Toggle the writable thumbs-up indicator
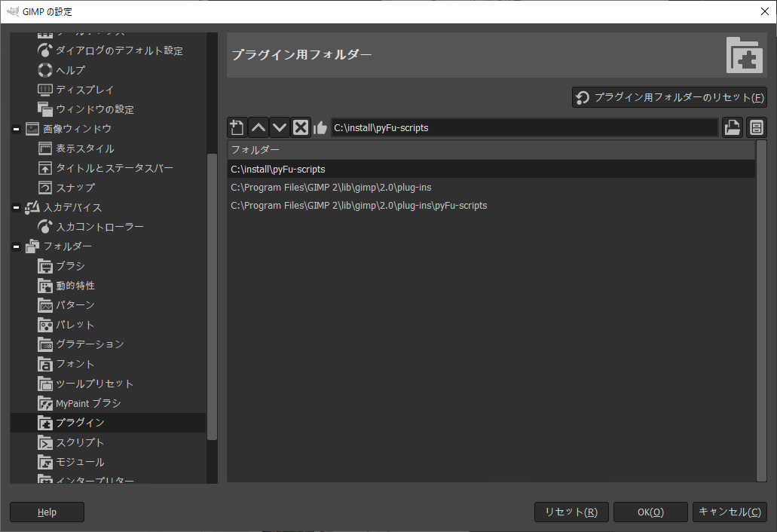Image resolution: width=777 pixels, height=532 pixels. tap(320, 127)
